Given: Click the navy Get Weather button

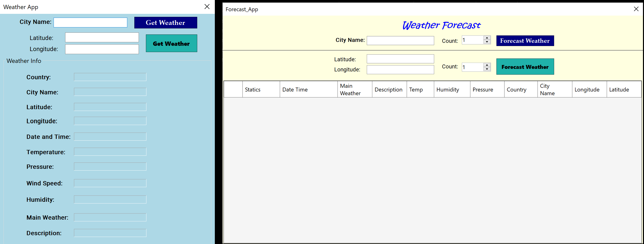Looking at the screenshot, I should 166,23.
